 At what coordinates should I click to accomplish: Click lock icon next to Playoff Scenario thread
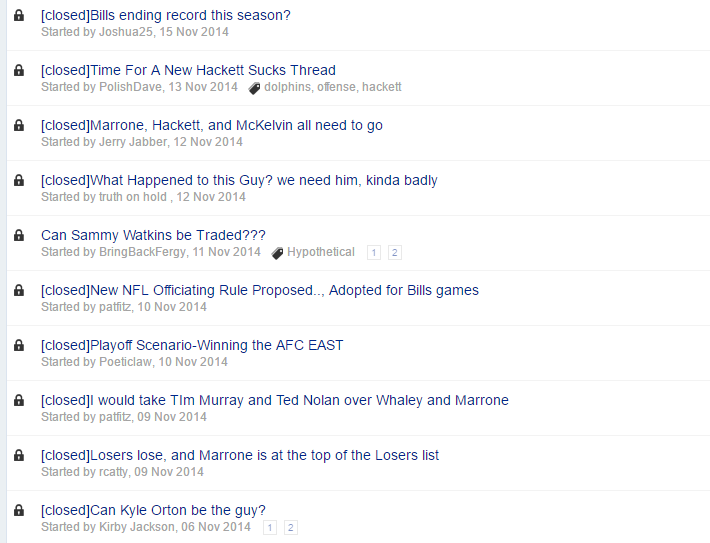(19, 345)
